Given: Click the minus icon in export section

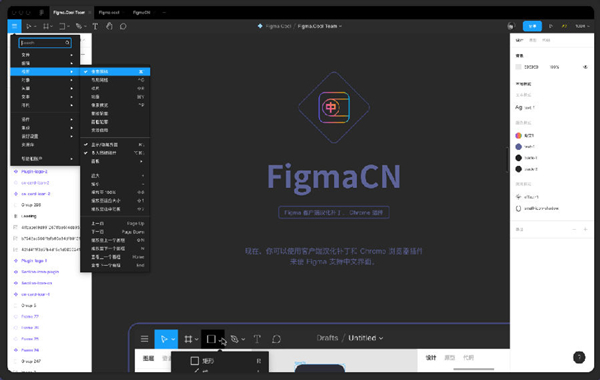Looking at the screenshot, I should (574, 229).
